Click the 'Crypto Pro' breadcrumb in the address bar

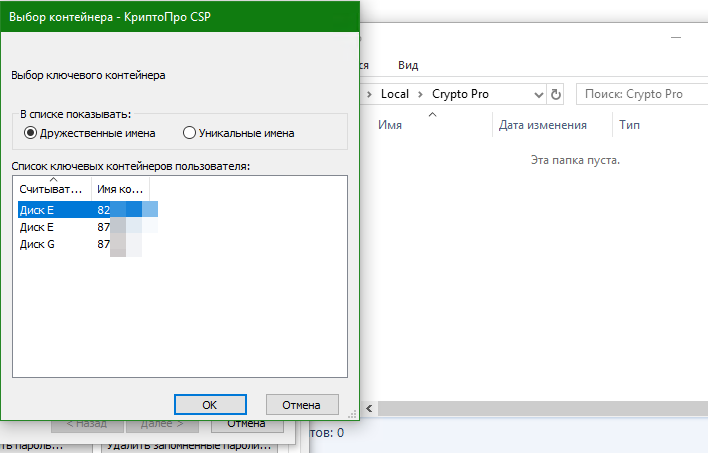pos(460,94)
